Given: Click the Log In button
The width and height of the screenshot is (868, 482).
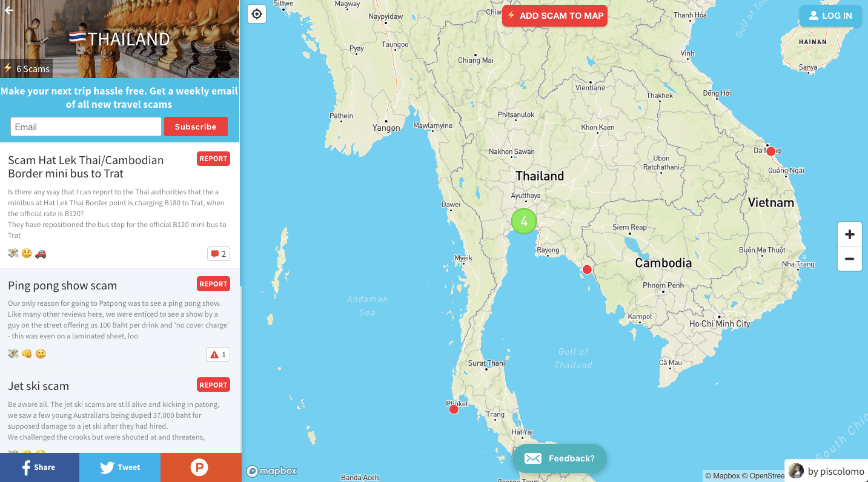Looking at the screenshot, I should click(830, 16).
